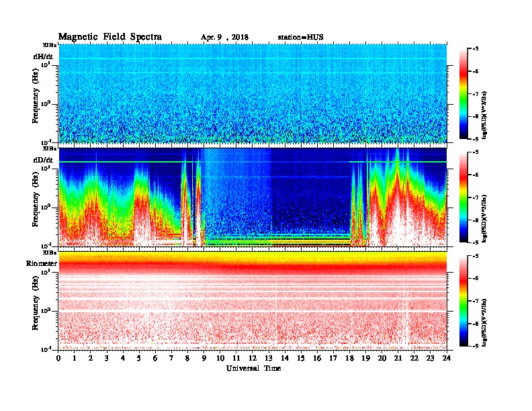Click the dD/dt spectrogram plot
This screenshot has width=532, height=411.
click(253, 197)
